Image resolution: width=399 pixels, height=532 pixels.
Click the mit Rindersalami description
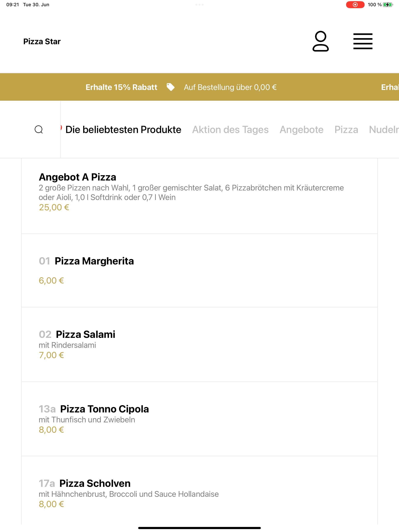67,345
